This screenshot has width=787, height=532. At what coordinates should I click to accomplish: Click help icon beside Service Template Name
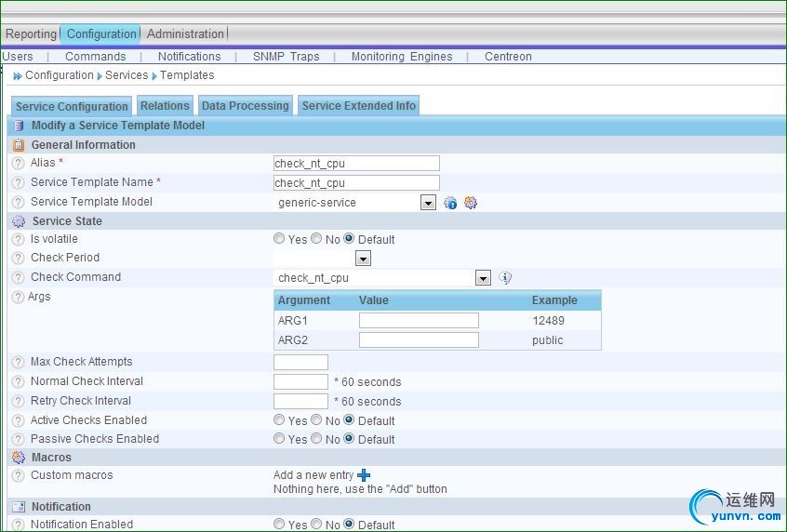pyautogui.click(x=18, y=182)
